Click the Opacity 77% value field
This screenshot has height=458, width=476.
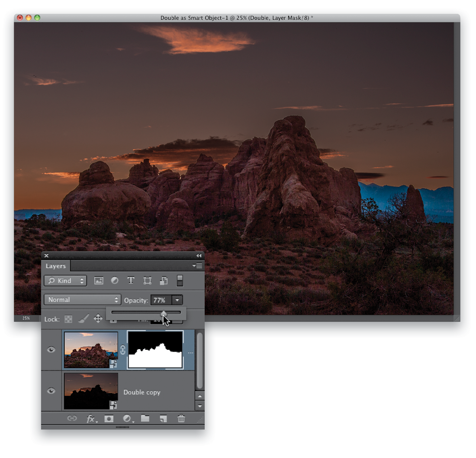[161, 300]
